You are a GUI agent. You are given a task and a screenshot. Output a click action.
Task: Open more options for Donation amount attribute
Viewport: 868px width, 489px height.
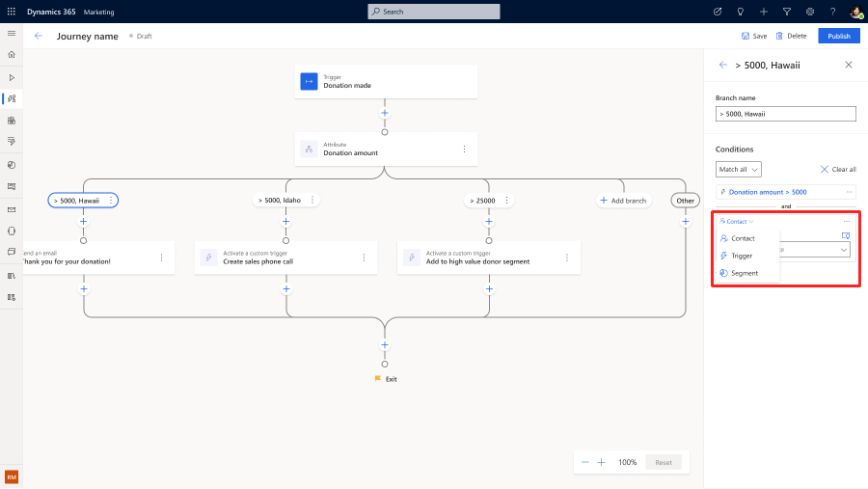tap(464, 149)
